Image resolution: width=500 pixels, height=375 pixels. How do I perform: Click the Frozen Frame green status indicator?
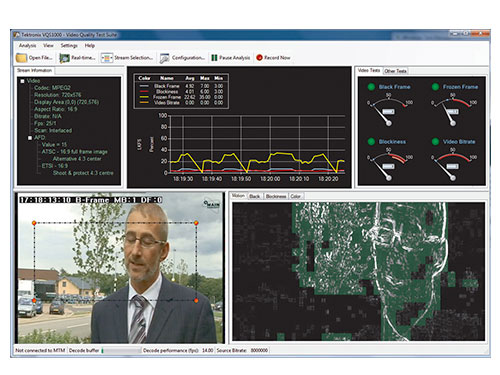(x=435, y=87)
